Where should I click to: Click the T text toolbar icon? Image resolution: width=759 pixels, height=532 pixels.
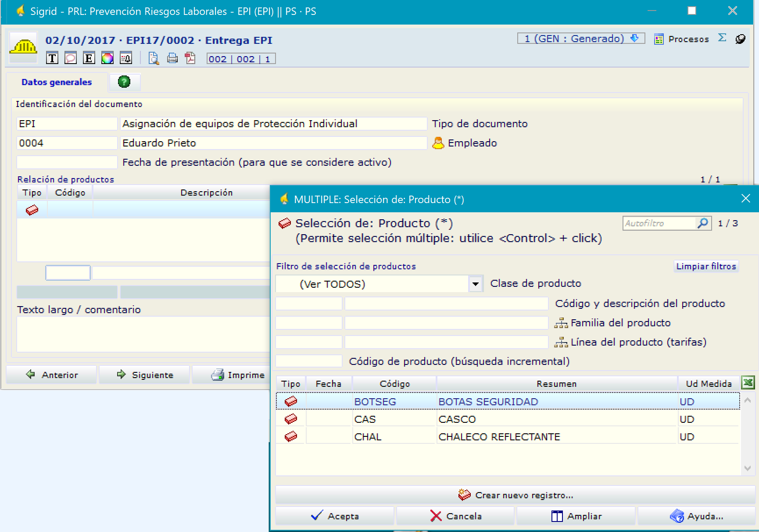click(52, 58)
